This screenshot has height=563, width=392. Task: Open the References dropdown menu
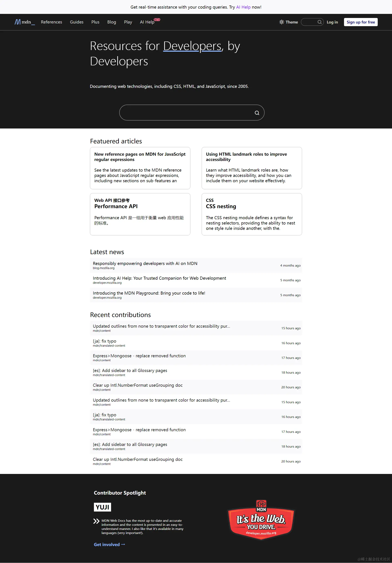pyautogui.click(x=51, y=22)
